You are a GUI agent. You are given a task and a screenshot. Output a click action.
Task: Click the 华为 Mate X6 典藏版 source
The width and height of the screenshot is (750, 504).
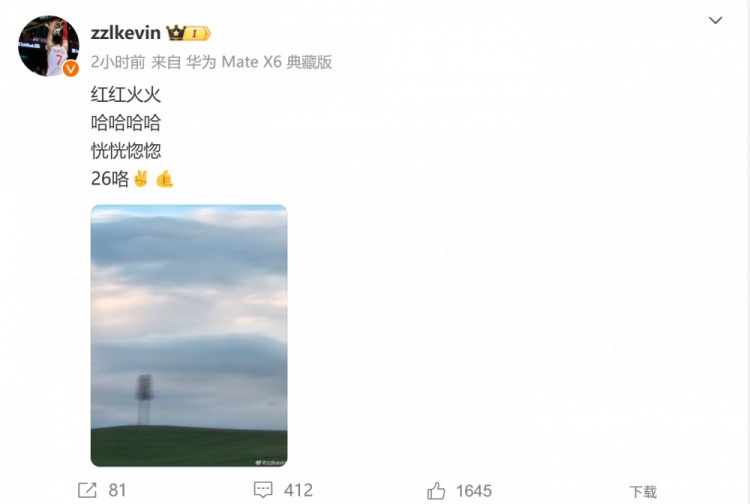point(259,62)
